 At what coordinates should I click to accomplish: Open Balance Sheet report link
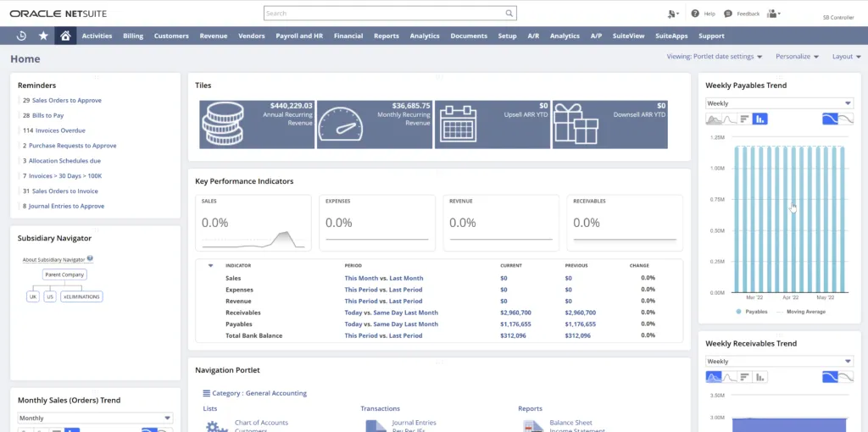pos(570,423)
